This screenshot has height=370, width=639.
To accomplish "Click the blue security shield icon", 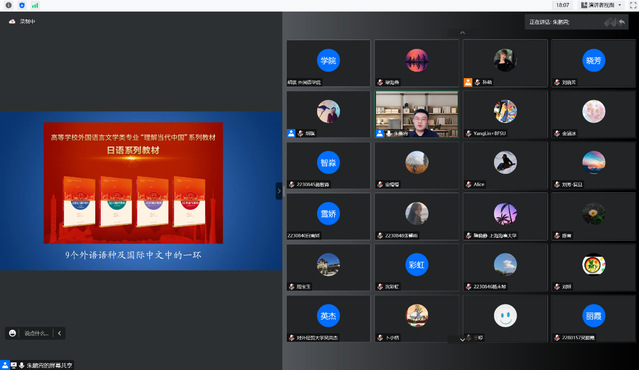I will (22, 5).
